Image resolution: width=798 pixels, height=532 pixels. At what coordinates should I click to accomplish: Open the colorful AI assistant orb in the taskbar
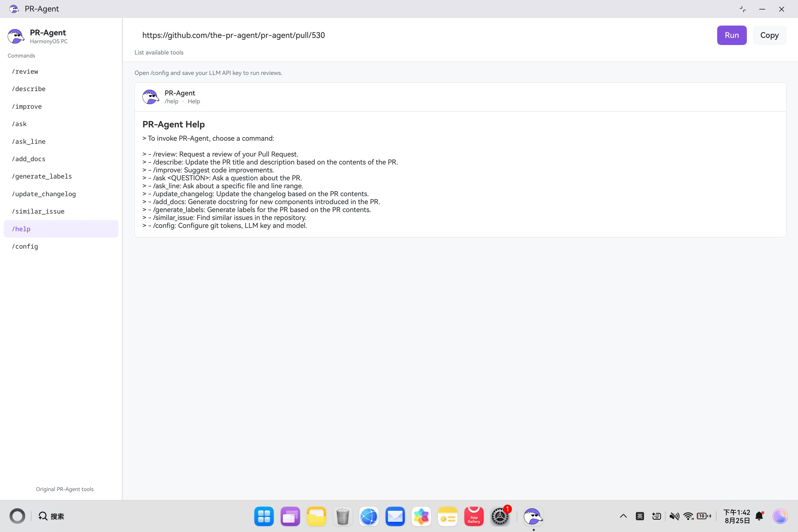point(780,516)
